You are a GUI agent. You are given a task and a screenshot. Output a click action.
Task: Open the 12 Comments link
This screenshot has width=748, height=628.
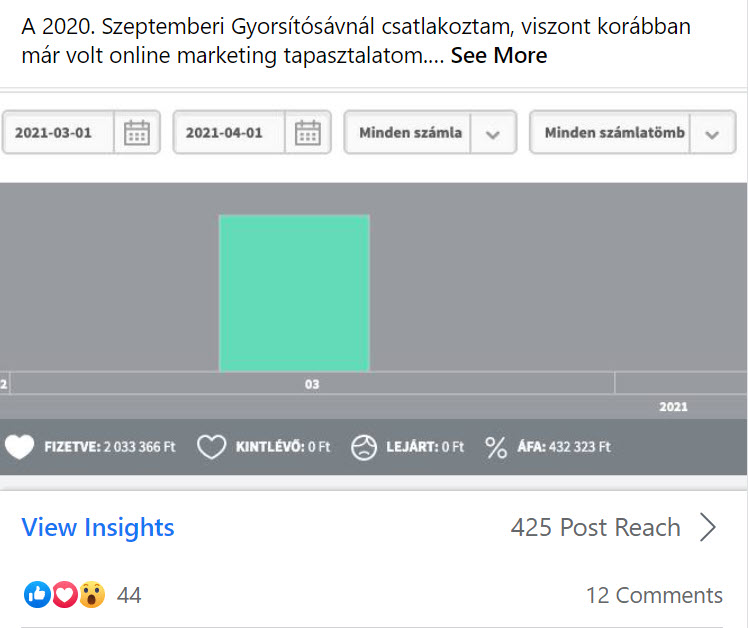coord(654,596)
